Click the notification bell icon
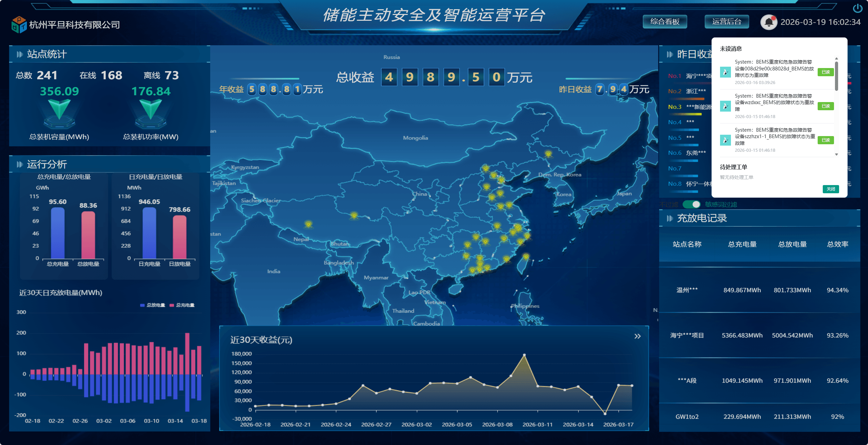 768,22
